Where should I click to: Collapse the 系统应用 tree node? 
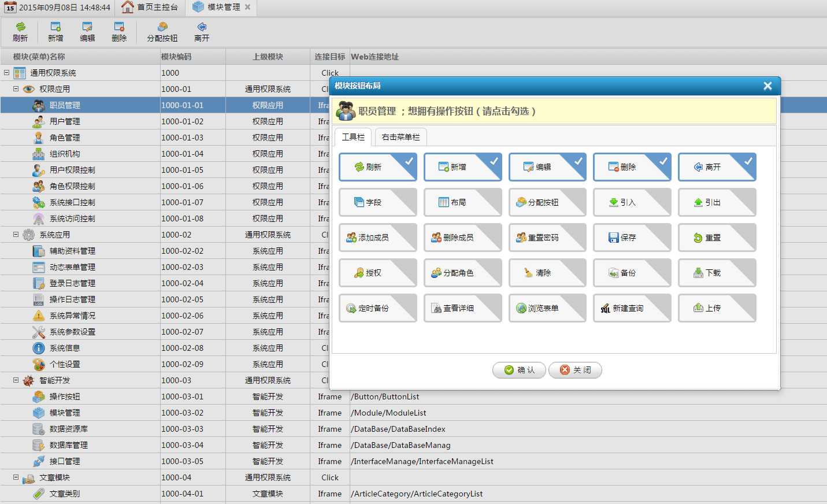click(16, 235)
